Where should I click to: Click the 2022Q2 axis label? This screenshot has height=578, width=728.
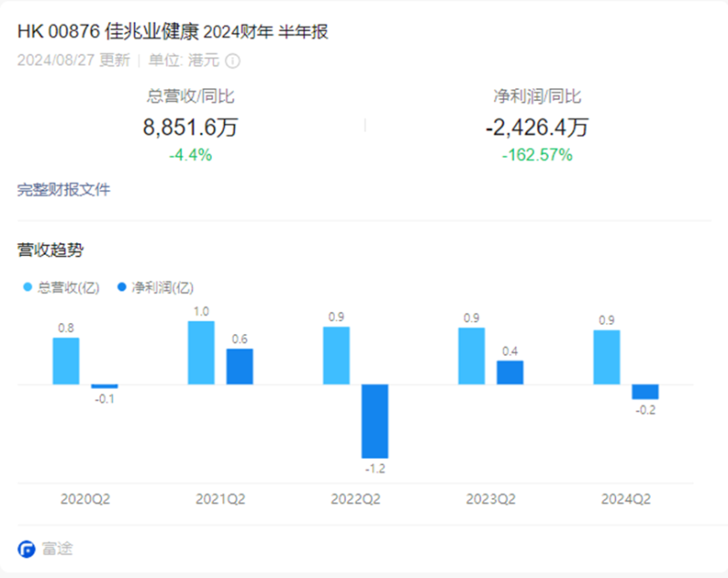(354, 499)
